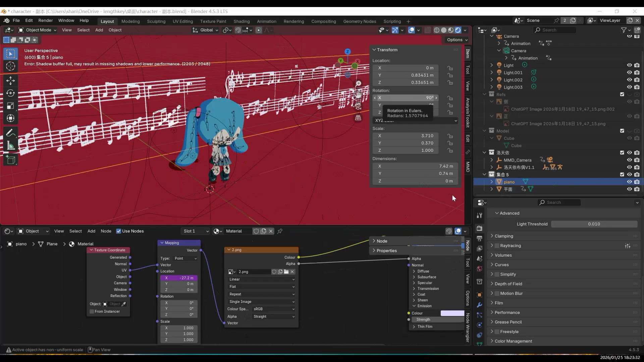The height and width of the screenshot is (362, 644).
Task: Click the Emission colour swatch
Action: click(x=452, y=313)
